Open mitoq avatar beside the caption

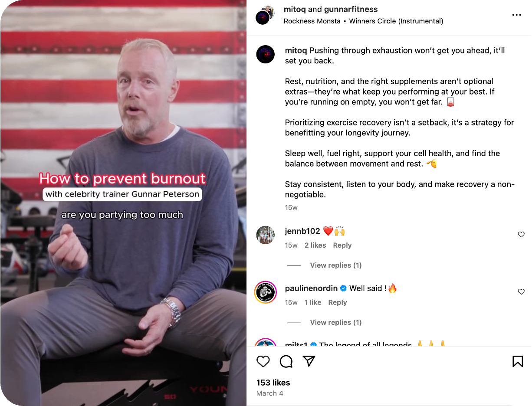[x=265, y=54]
